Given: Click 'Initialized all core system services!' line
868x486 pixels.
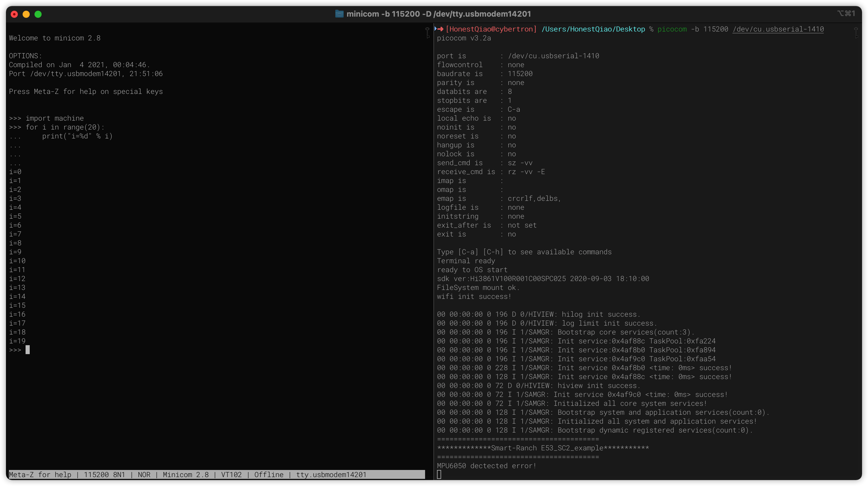Looking at the screenshot, I should (x=572, y=404).
